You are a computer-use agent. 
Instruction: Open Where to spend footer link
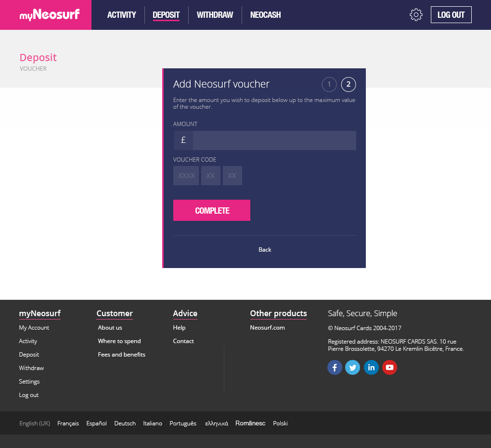pos(119,341)
